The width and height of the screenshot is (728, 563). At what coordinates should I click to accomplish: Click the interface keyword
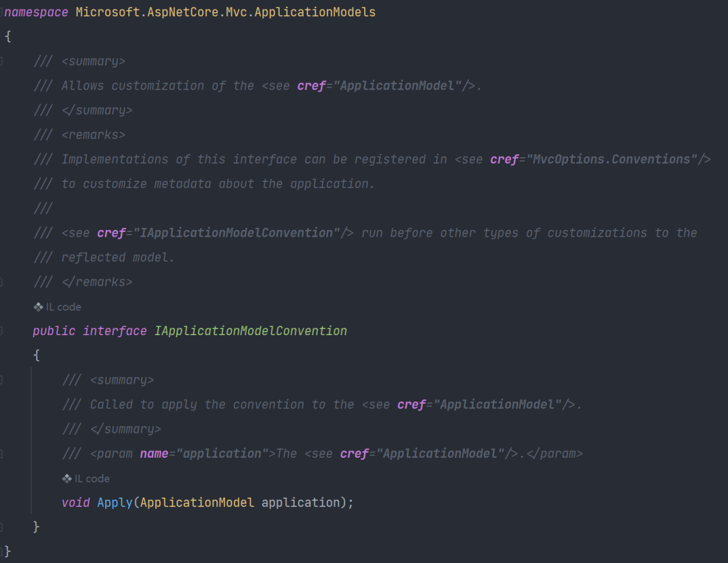[x=115, y=331]
